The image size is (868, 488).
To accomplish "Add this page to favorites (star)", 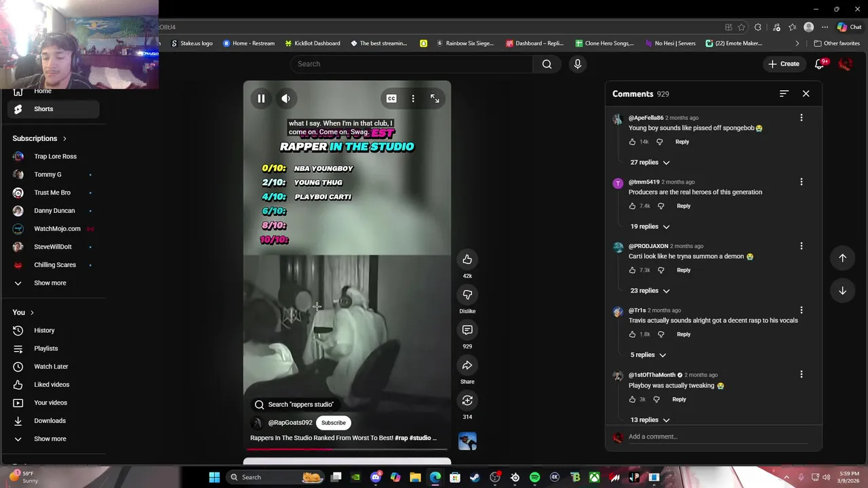I will pyautogui.click(x=741, y=27).
